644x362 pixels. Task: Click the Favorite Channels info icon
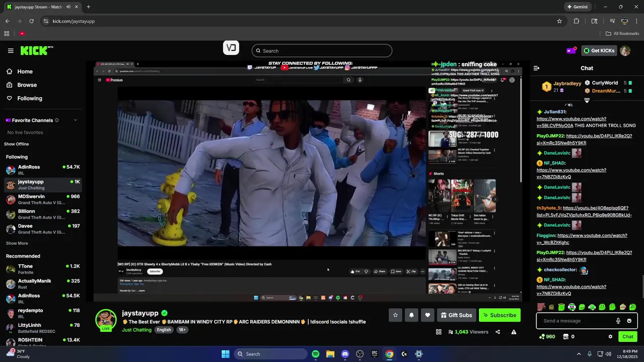57,120
